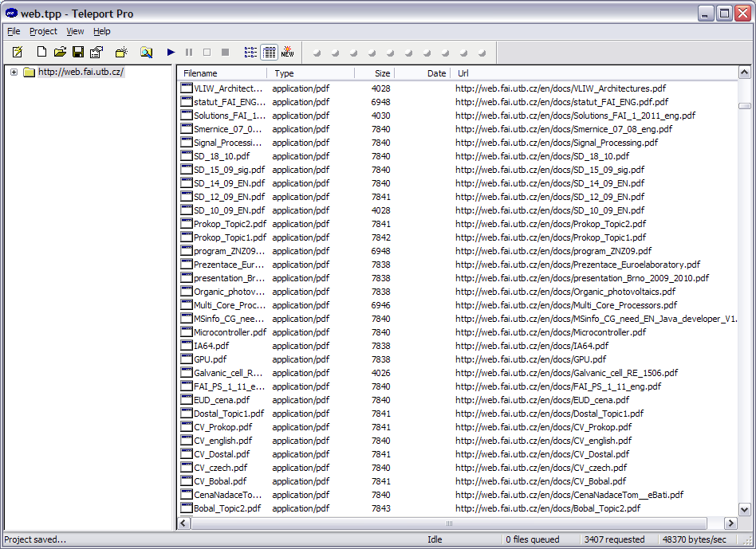Screen dimensions: 756x549
Task: Click the file icon beside SD_12_09_EN.pdf
Action: click(187, 197)
